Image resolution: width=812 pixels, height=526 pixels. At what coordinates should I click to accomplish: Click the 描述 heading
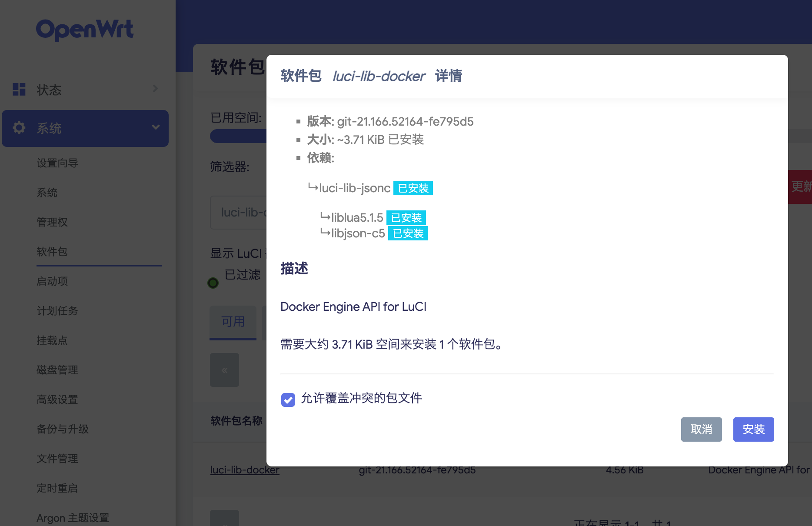pyautogui.click(x=294, y=269)
